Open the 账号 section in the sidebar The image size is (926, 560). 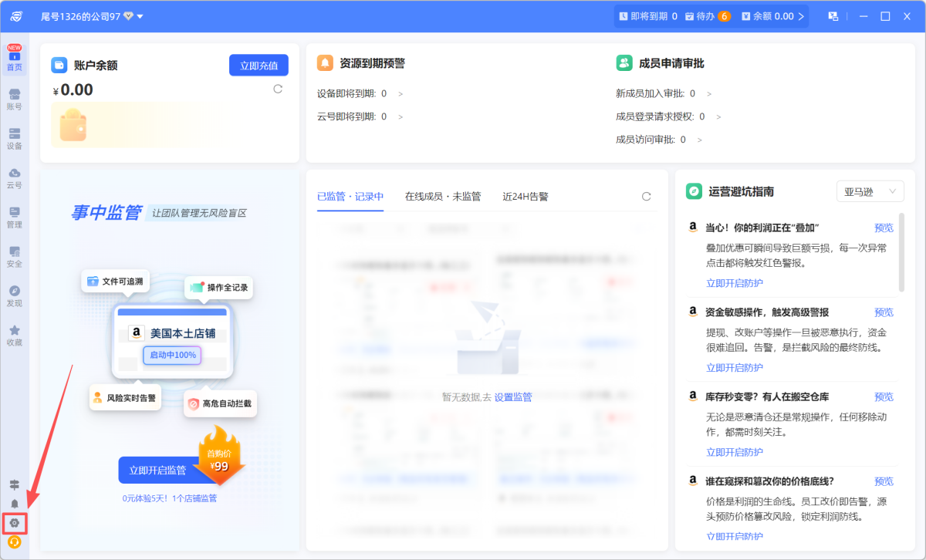point(15,100)
